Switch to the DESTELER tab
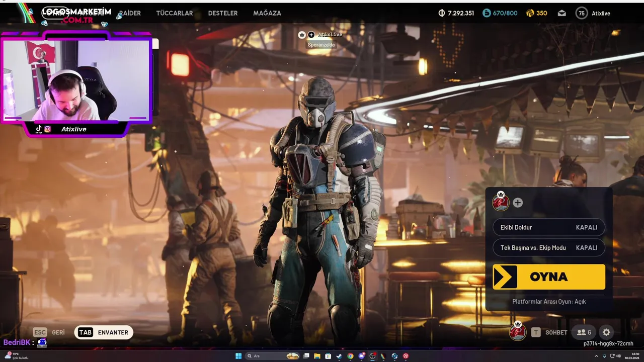Image resolution: width=644 pixels, height=362 pixels. 223,13
